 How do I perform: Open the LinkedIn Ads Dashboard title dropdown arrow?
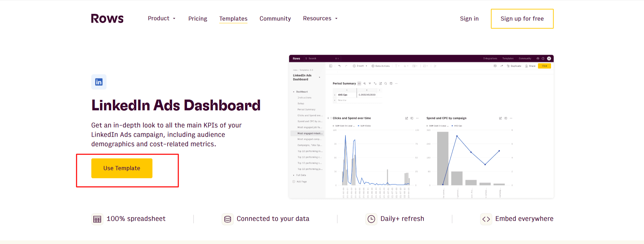[319, 77]
